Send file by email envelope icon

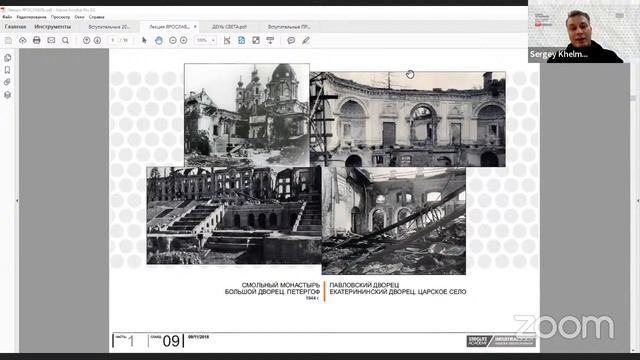(x=51, y=40)
